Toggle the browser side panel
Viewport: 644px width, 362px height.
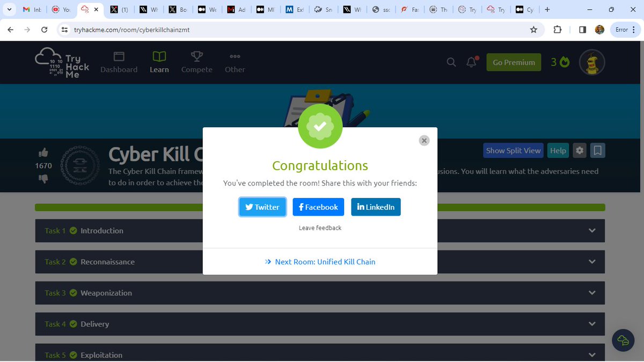coord(582,30)
